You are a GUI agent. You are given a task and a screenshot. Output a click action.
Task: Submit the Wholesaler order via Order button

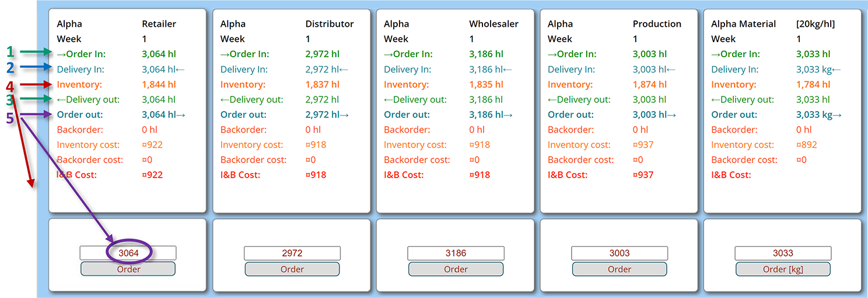point(456,269)
